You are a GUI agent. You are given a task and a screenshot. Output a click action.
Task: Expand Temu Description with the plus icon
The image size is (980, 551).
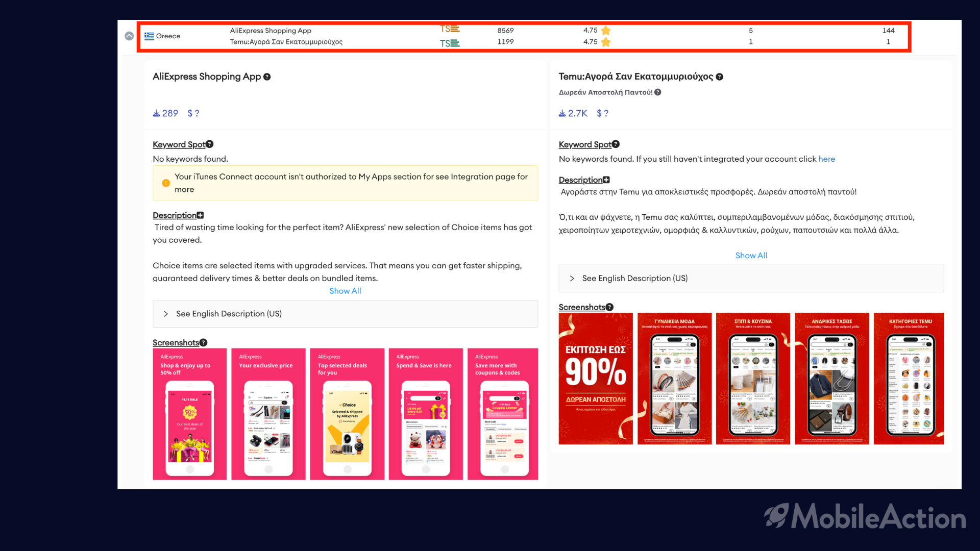(606, 180)
